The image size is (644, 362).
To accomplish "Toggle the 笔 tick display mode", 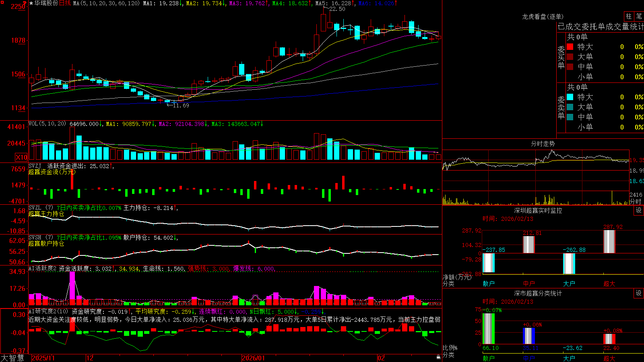I will tap(639, 16).
